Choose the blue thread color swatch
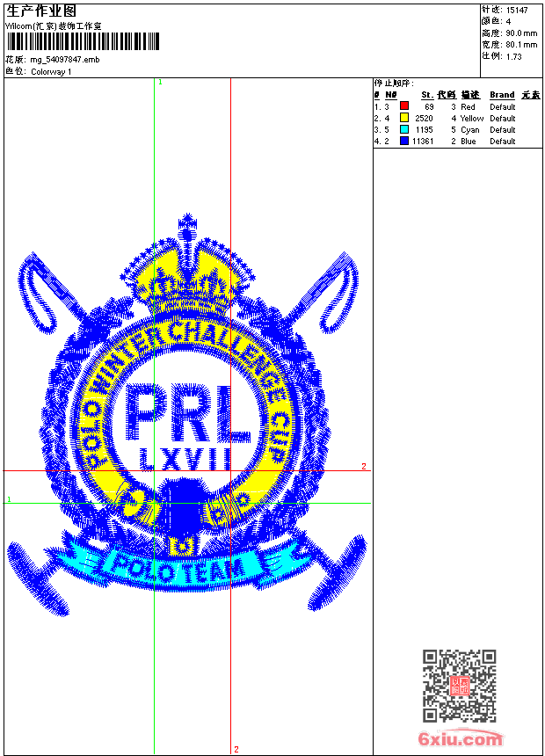The height and width of the screenshot is (756, 545). click(x=404, y=141)
